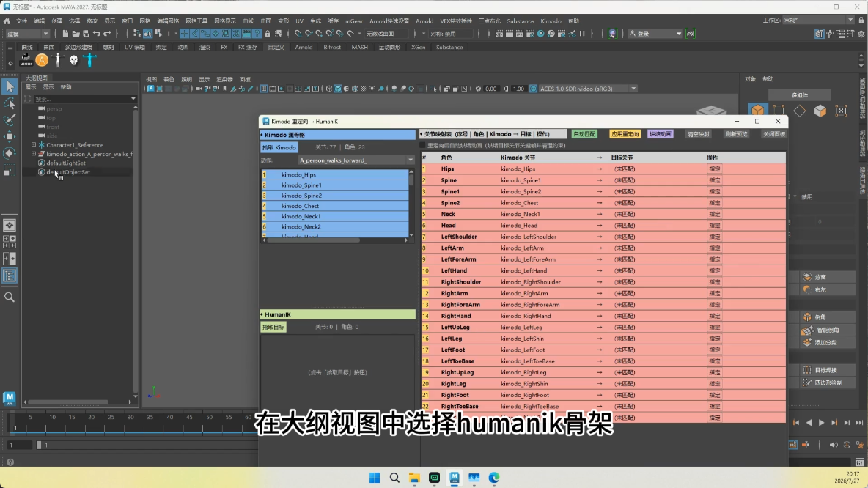The height and width of the screenshot is (488, 868).
Task: Open the mGear menu
Action: [x=354, y=21]
